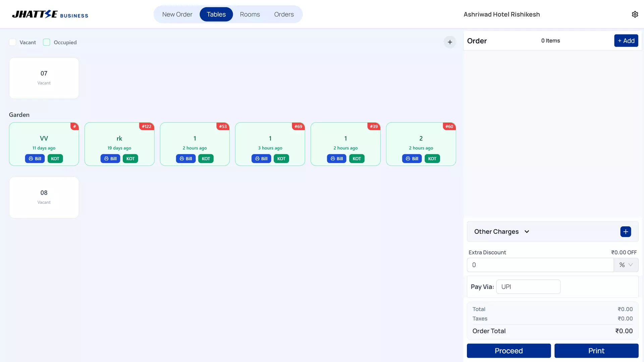
Task: Open the percent discount type dropdown
Action: click(626, 265)
